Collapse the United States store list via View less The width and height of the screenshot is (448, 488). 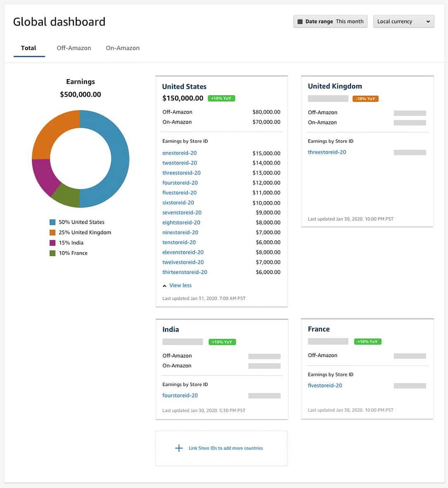tap(180, 285)
